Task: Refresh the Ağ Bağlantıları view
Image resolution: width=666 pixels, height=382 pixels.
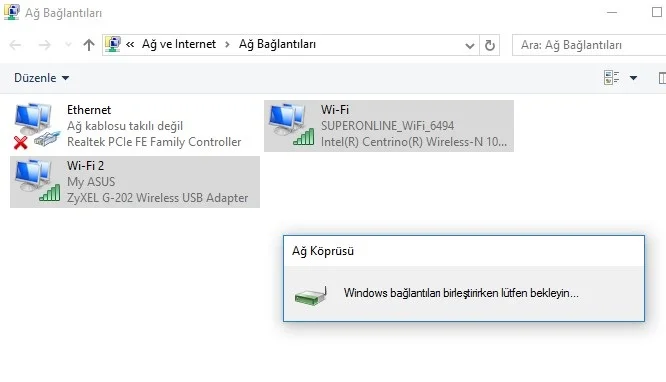Action: coord(490,45)
